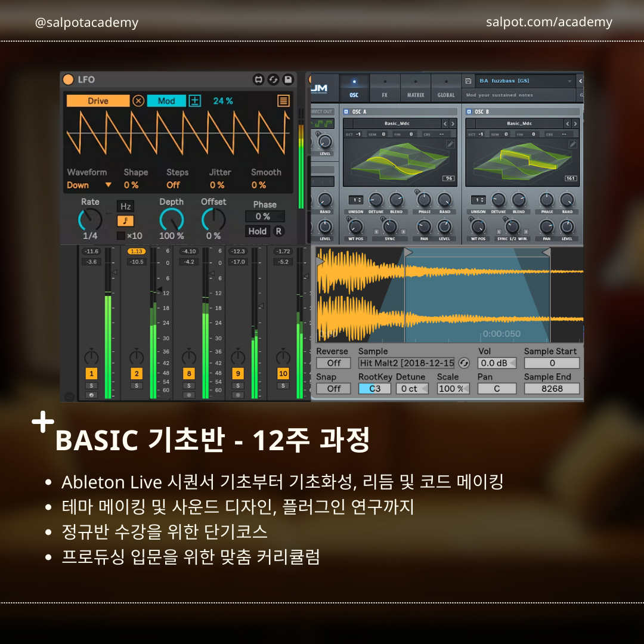This screenshot has width=644, height=644.
Task: Solo track 8 with its S button
Action: 188,386
